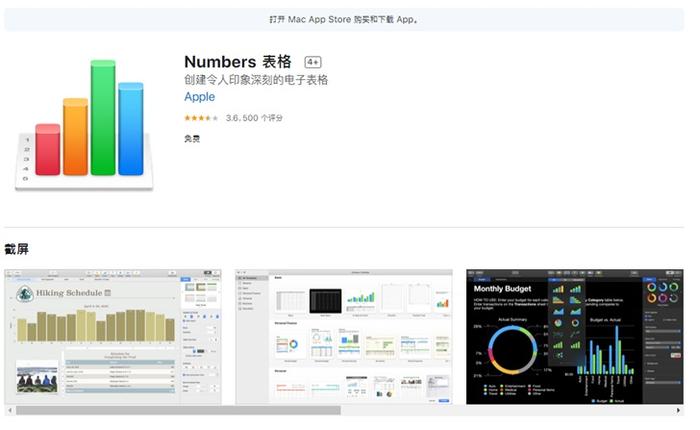Click the star rating icons
The height and width of the screenshot is (430, 700).
pos(201,118)
